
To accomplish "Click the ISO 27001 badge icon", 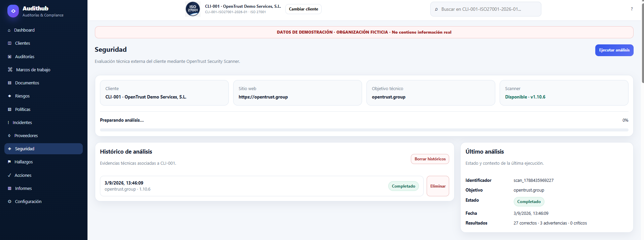I will [x=193, y=9].
